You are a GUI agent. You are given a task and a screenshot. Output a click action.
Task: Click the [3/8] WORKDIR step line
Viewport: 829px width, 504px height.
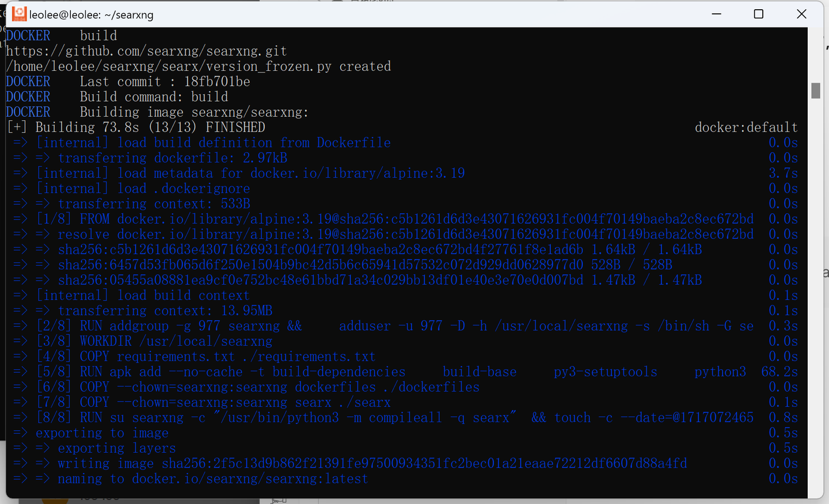coord(154,341)
